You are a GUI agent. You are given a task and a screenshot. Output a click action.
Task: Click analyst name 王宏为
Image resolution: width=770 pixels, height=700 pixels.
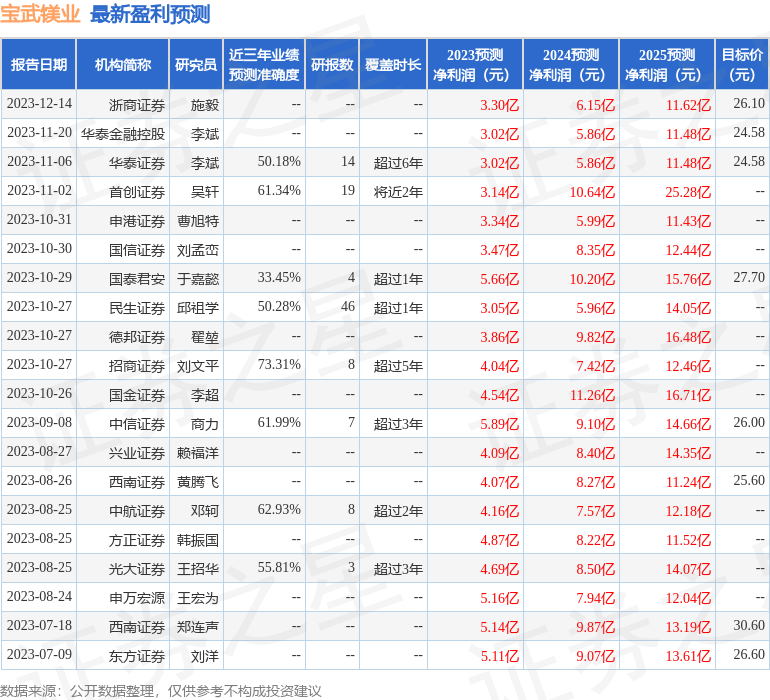pos(198,598)
